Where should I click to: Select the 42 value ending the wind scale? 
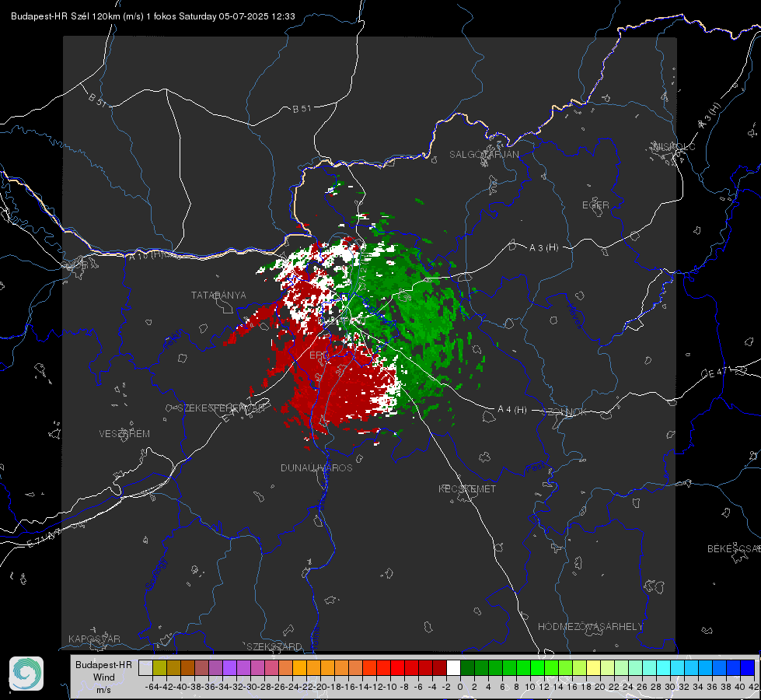coord(754,687)
